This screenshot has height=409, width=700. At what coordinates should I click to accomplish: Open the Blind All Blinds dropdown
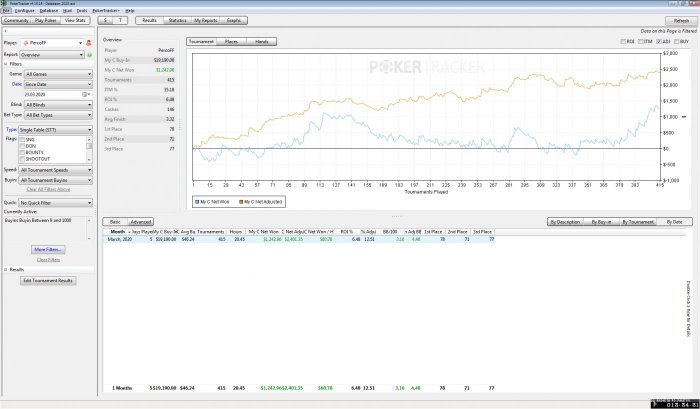pos(58,105)
